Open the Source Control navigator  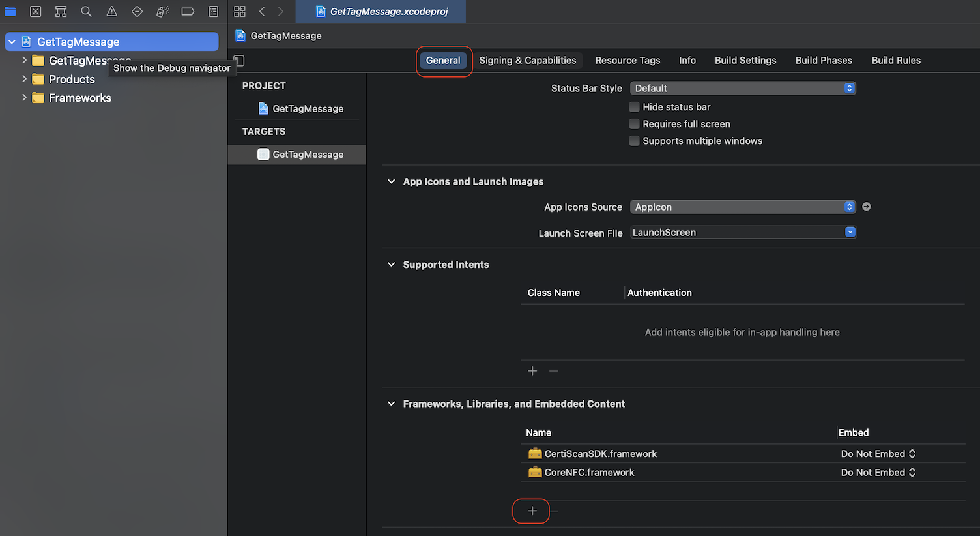(36, 11)
